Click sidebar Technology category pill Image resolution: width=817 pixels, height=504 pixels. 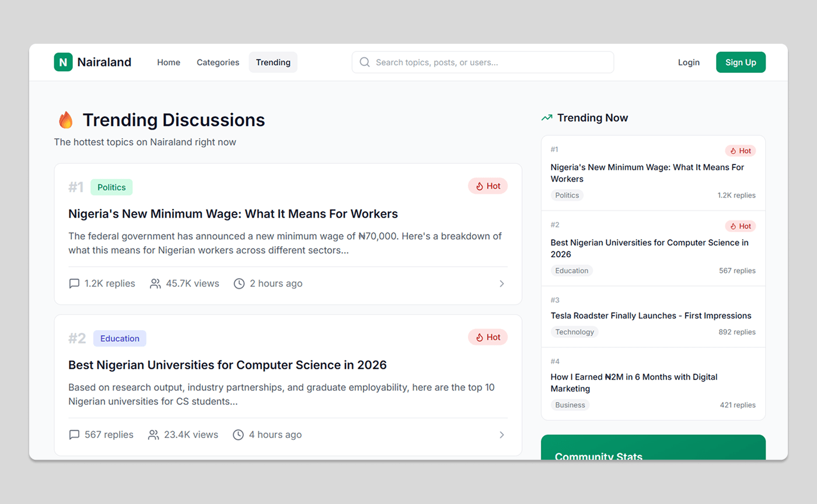(x=575, y=332)
